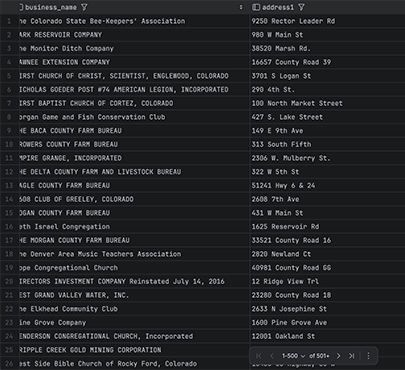Viewport: 405px width, 370px height.
Task: Open filter for business_name column
Action: (x=84, y=7)
